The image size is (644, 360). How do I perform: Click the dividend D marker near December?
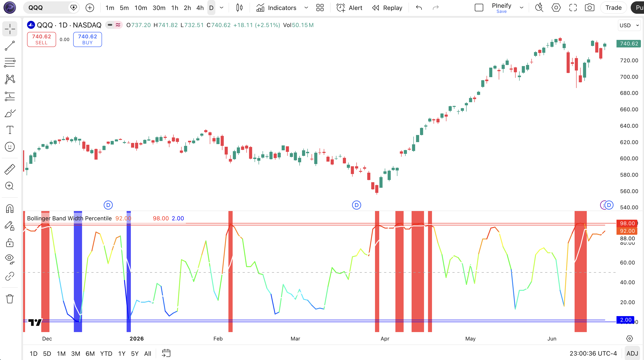[108, 205]
